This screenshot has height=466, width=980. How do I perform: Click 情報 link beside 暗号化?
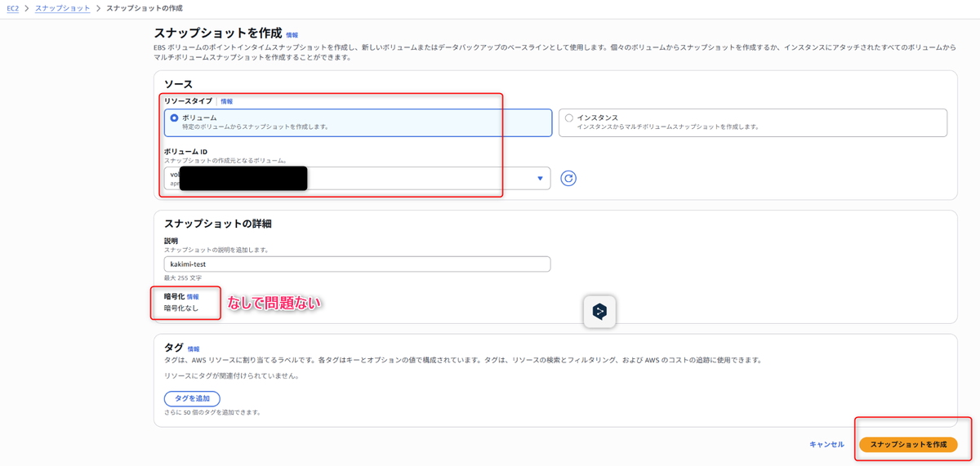pos(193,297)
